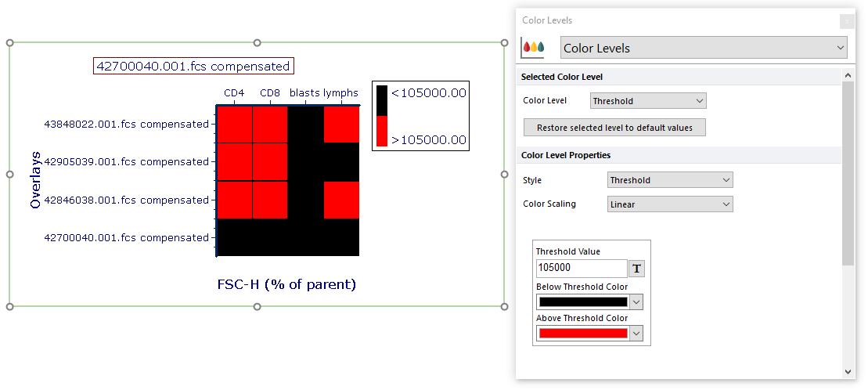
Task: Click the black legend color block
Action: tap(382, 101)
